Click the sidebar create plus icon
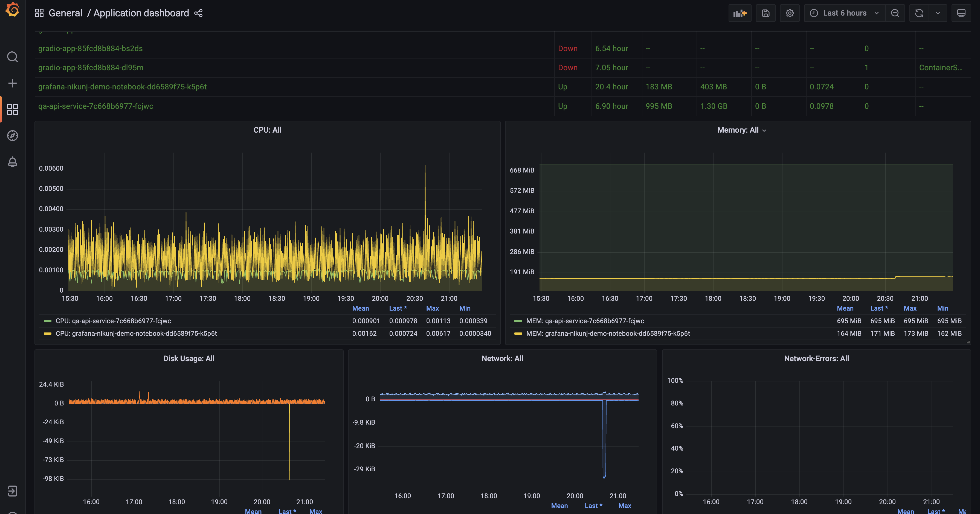Image resolution: width=980 pixels, height=514 pixels. pos(13,83)
